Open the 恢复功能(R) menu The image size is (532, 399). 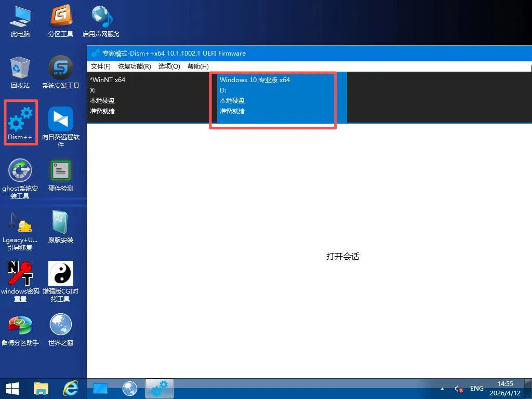(x=135, y=66)
